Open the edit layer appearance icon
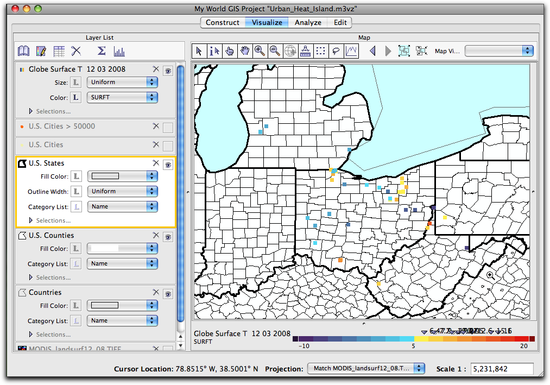The height and width of the screenshot is (385, 550). point(41,51)
